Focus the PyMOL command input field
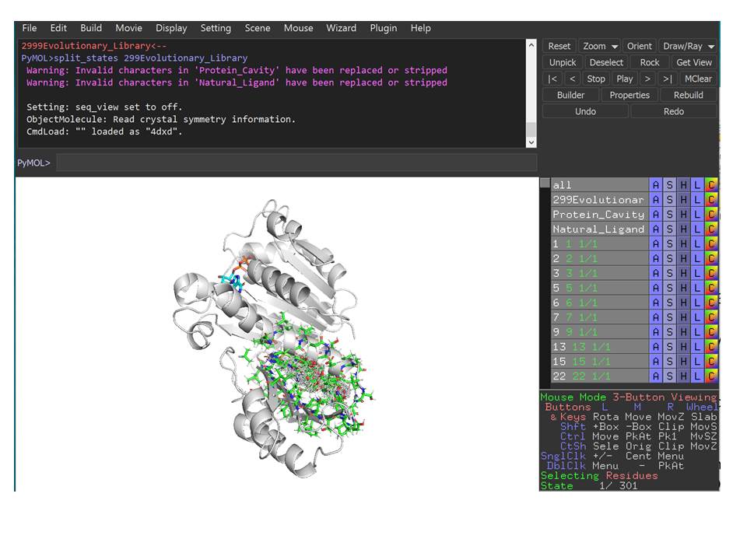 pyautogui.click(x=296, y=163)
